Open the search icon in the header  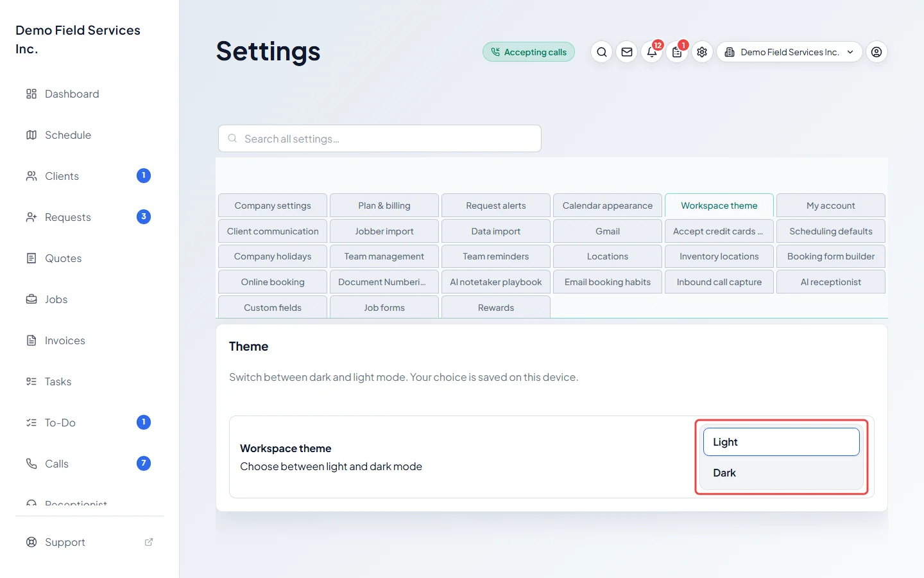[601, 52]
